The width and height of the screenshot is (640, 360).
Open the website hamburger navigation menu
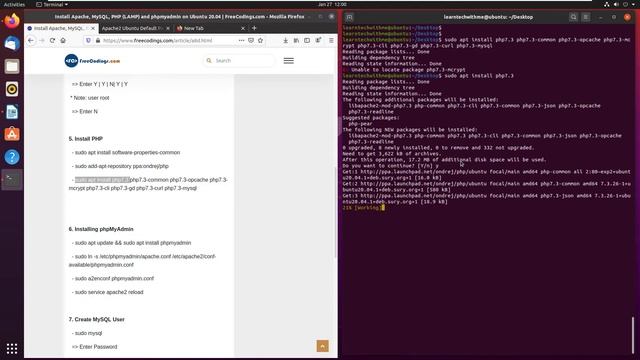coord(289,60)
